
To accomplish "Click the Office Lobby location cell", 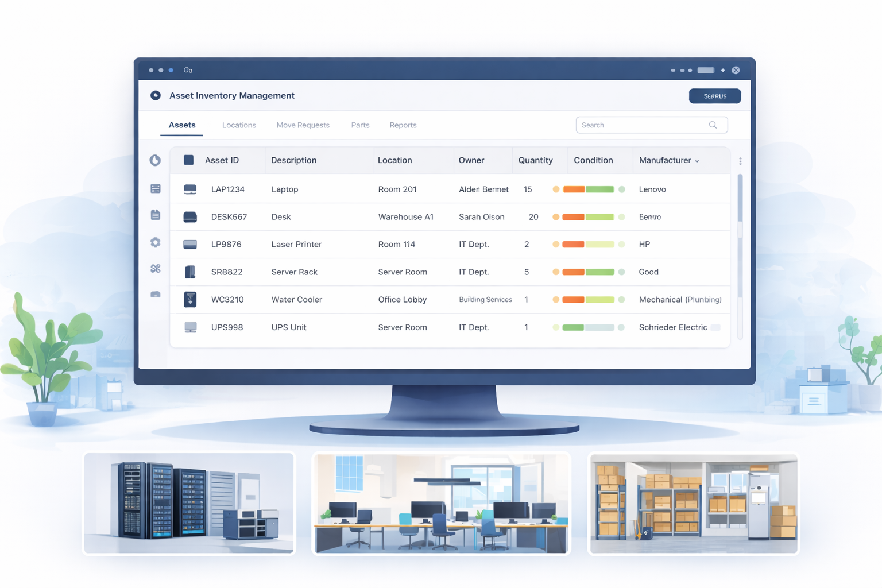I will tap(403, 299).
